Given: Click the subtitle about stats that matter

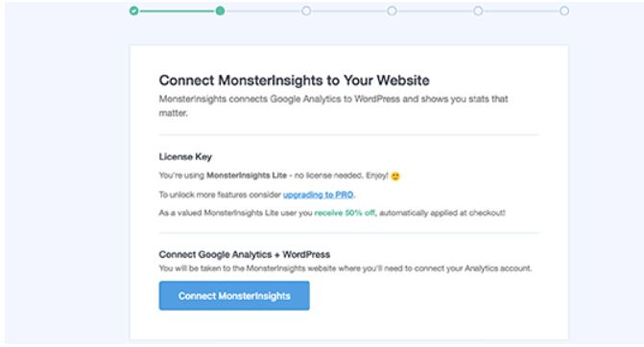Looking at the screenshot, I should pos(333,105).
